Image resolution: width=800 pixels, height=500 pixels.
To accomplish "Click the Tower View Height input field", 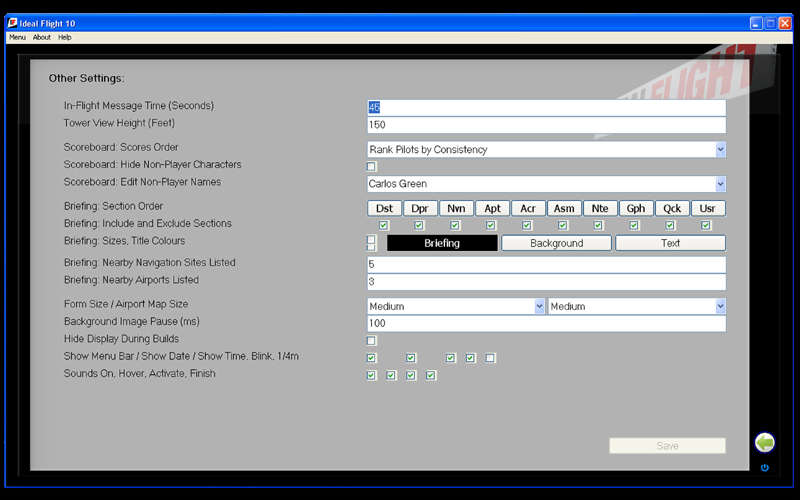I will pyautogui.click(x=546, y=125).
